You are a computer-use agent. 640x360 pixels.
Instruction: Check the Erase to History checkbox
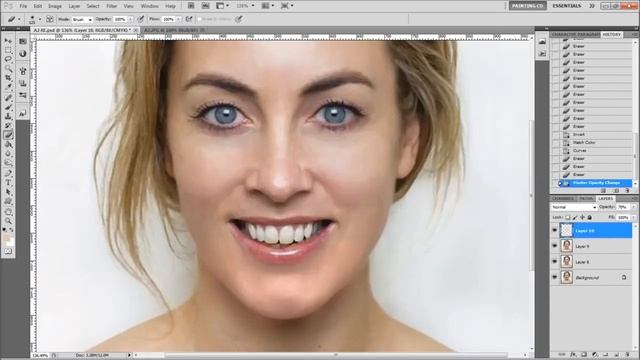(x=200, y=19)
